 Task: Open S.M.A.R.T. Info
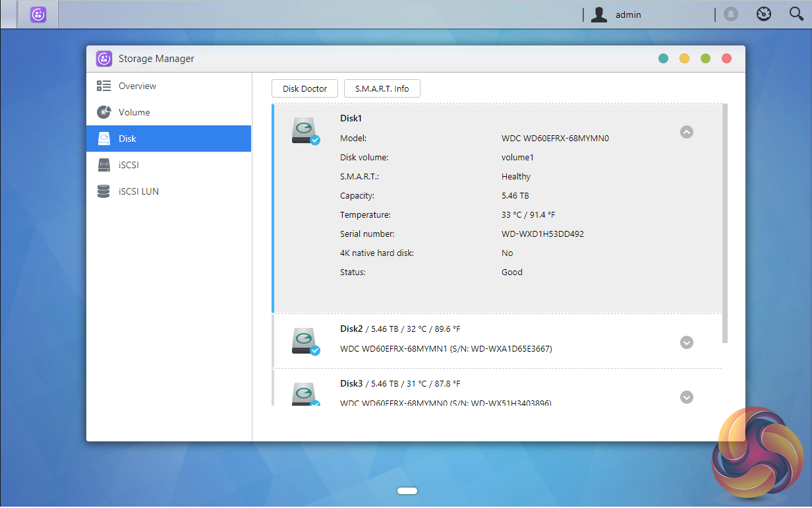coord(382,88)
